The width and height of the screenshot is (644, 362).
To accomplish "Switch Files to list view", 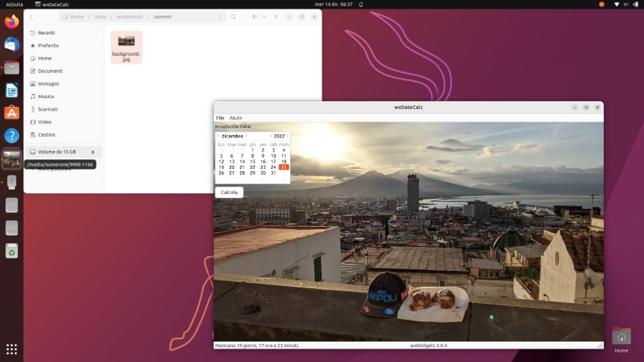I will tap(255, 16).
